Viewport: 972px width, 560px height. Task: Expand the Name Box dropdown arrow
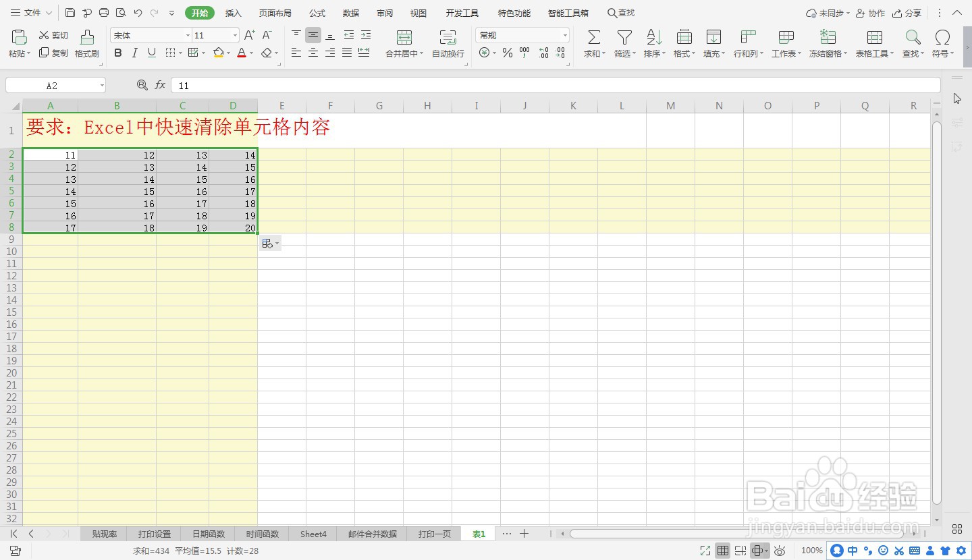click(102, 85)
